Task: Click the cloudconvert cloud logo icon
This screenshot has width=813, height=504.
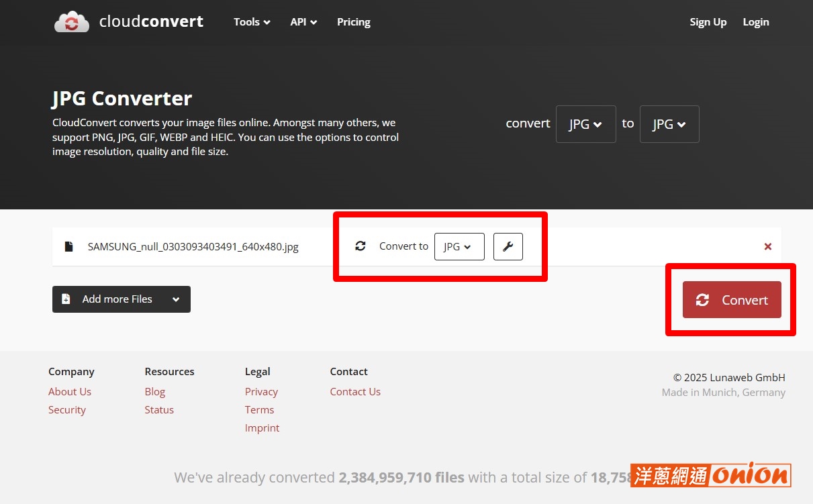Action: click(72, 22)
